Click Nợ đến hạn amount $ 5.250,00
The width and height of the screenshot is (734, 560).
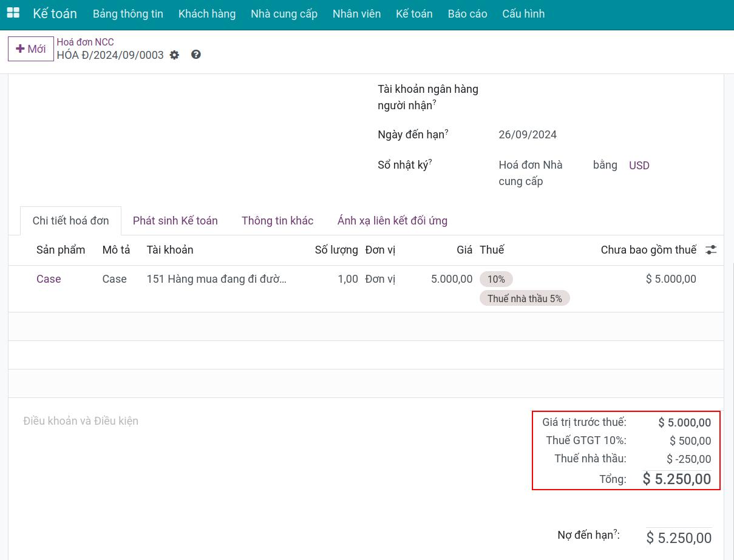[679, 538]
